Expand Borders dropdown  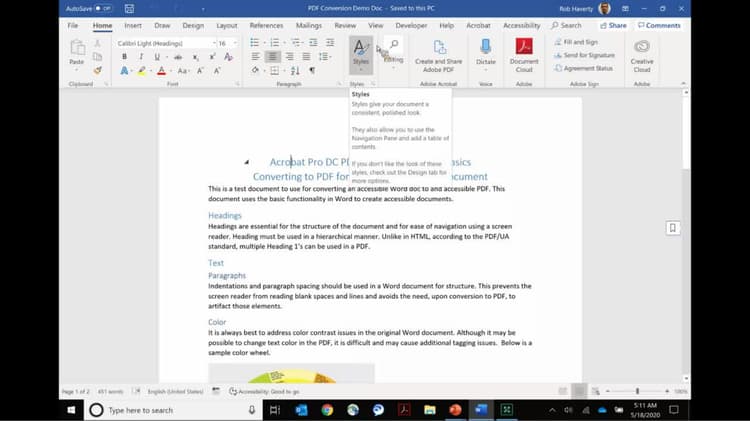[284, 71]
